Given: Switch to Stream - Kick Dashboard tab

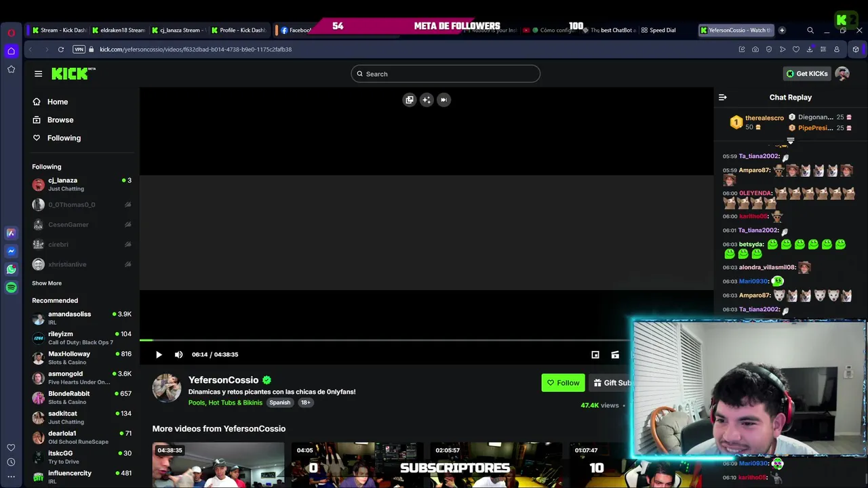Looking at the screenshot, I should pyautogui.click(x=59, y=30).
